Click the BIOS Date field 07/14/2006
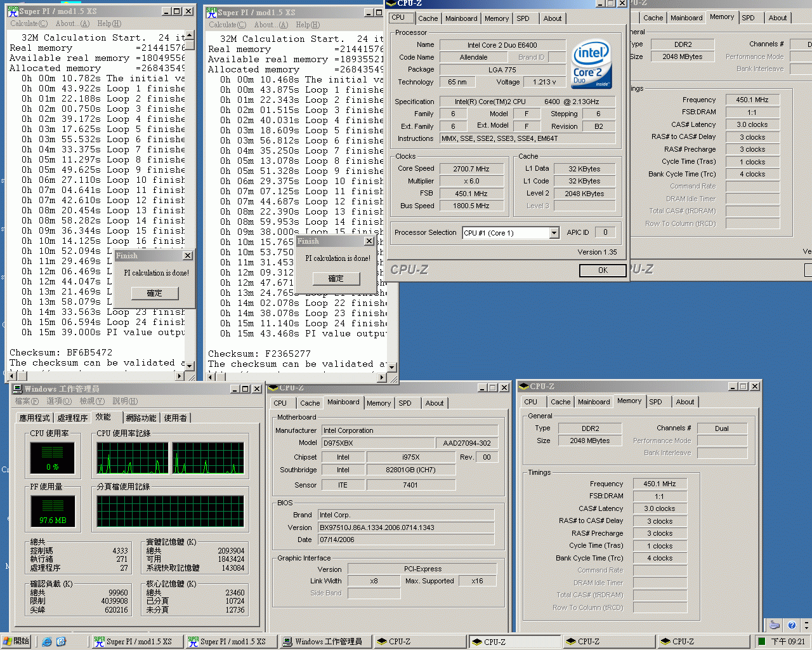Image resolution: width=812 pixels, height=650 pixels. [x=406, y=540]
